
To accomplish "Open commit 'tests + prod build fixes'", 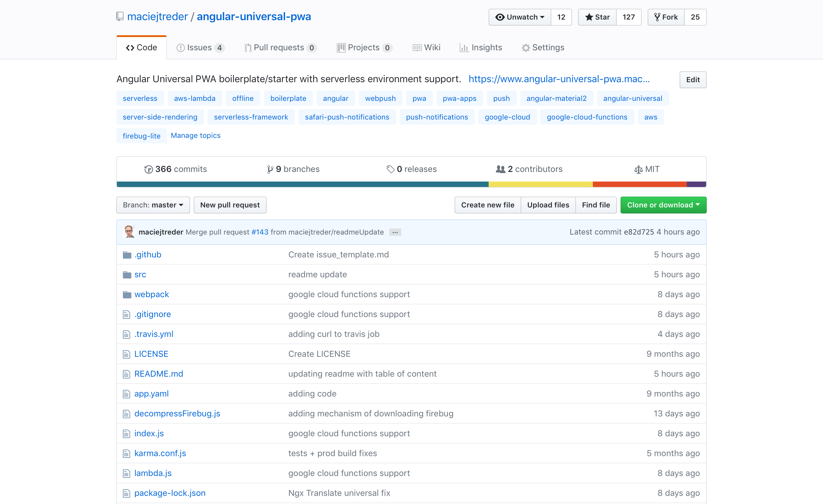I will pyautogui.click(x=333, y=453).
